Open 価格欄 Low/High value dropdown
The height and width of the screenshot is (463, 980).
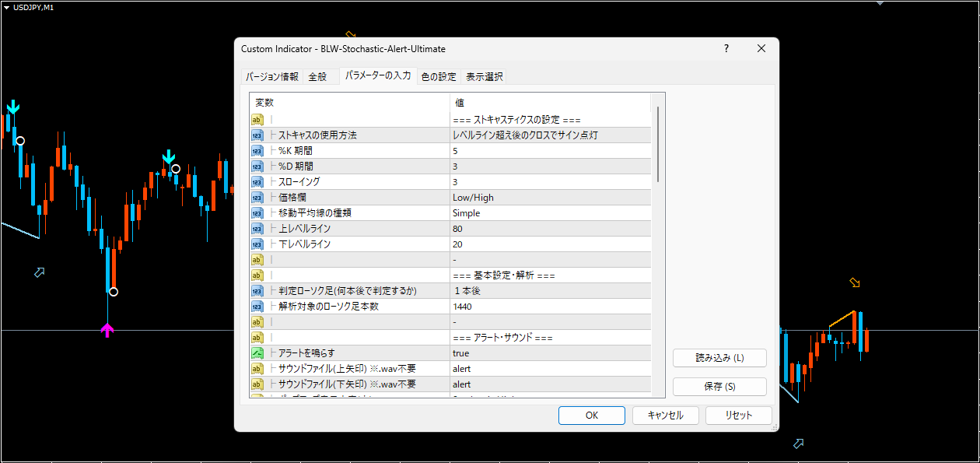point(549,198)
